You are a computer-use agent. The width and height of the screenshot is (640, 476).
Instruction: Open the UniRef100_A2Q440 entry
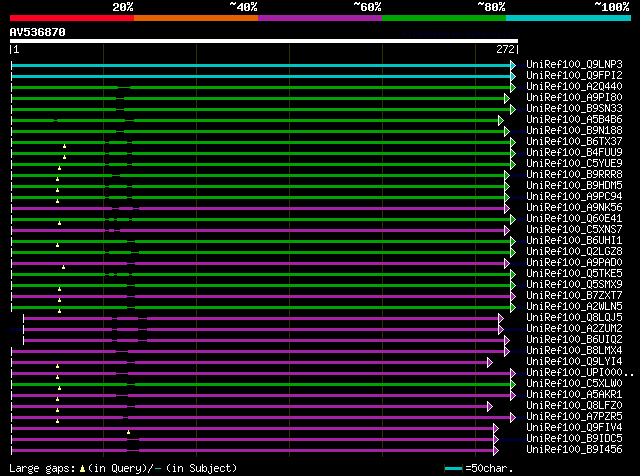574,87
